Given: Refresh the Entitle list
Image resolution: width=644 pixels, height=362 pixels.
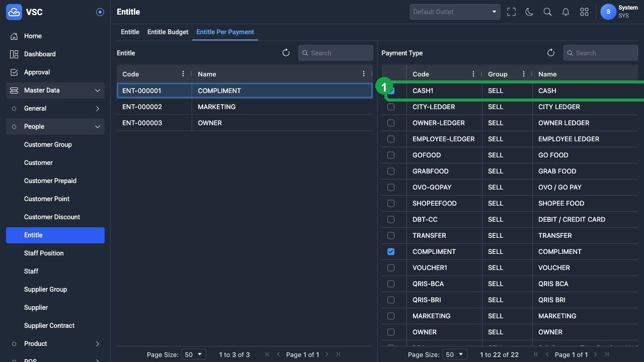Looking at the screenshot, I should [286, 53].
